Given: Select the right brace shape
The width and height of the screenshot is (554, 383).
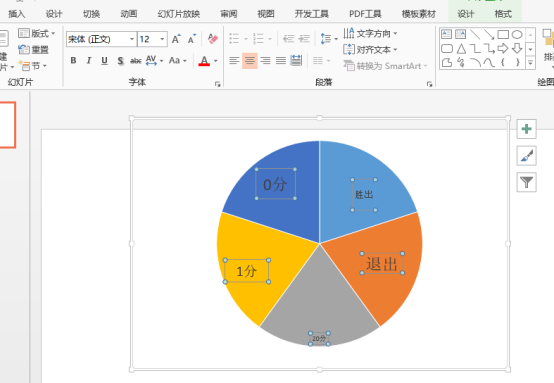Looking at the screenshot, I should [517, 63].
